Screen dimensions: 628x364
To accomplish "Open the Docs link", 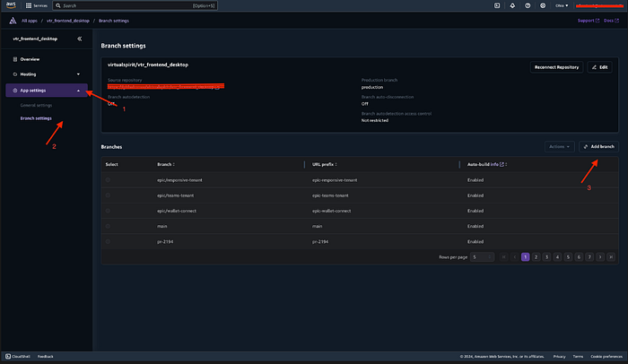I will (611, 21).
